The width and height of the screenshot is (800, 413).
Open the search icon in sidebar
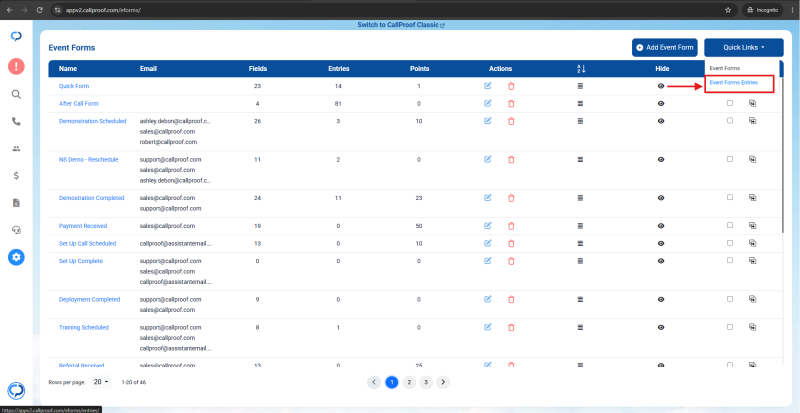pyautogui.click(x=16, y=94)
